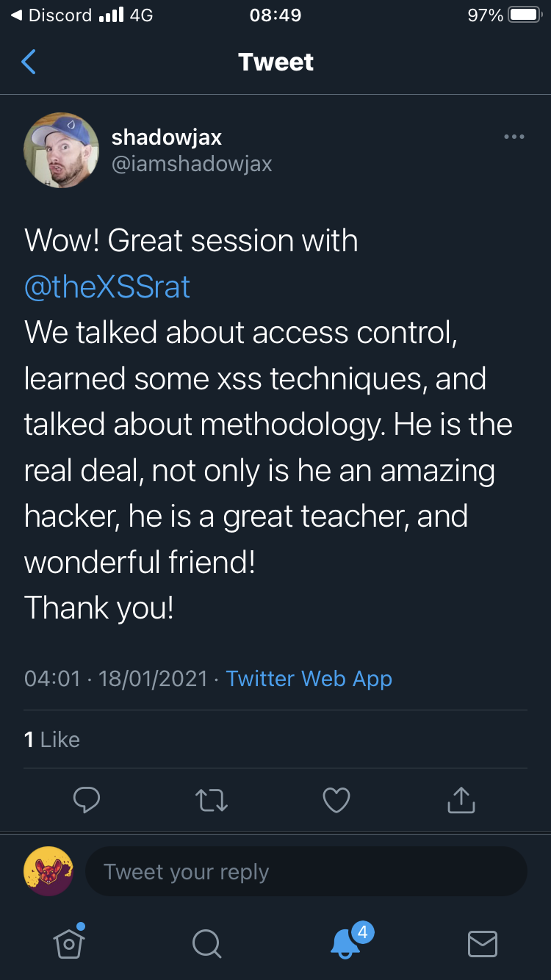This screenshot has height=980, width=551.
Task: Open the shadowjax display name
Action: click(166, 137)
